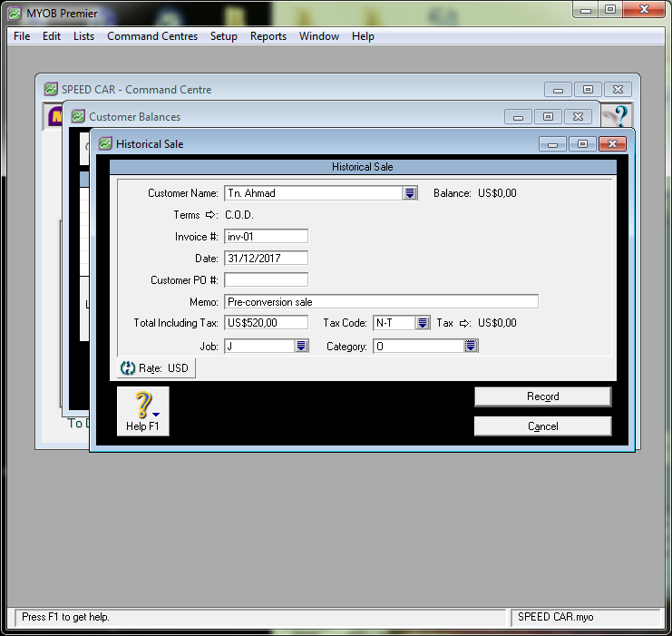Image resolution: width=672 pixels, height=636 pixels.
Task: Maximize the Customer Balances window
Action: click(x=548, y=117)
